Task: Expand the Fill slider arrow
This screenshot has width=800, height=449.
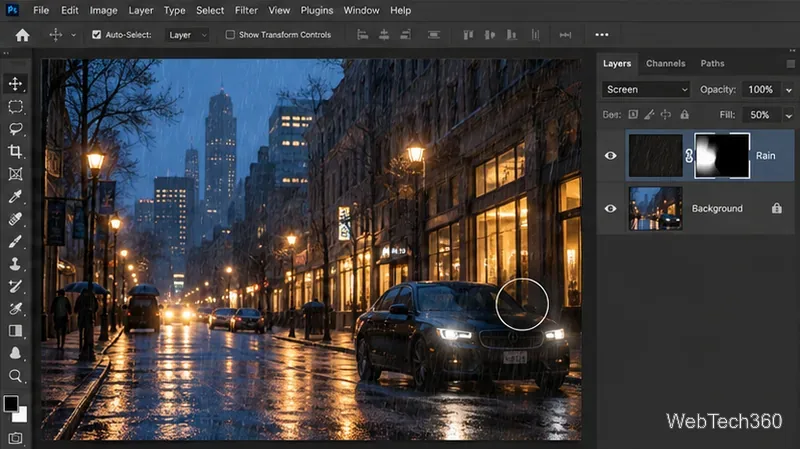Action: (789, 115)
